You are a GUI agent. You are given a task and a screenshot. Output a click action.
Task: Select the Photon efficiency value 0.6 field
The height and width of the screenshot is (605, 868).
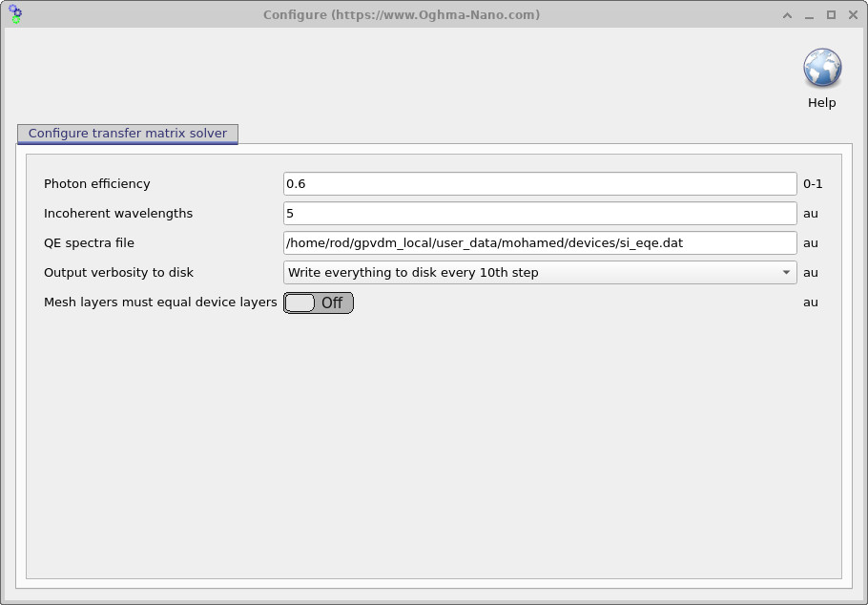click(x=539, y=183)
